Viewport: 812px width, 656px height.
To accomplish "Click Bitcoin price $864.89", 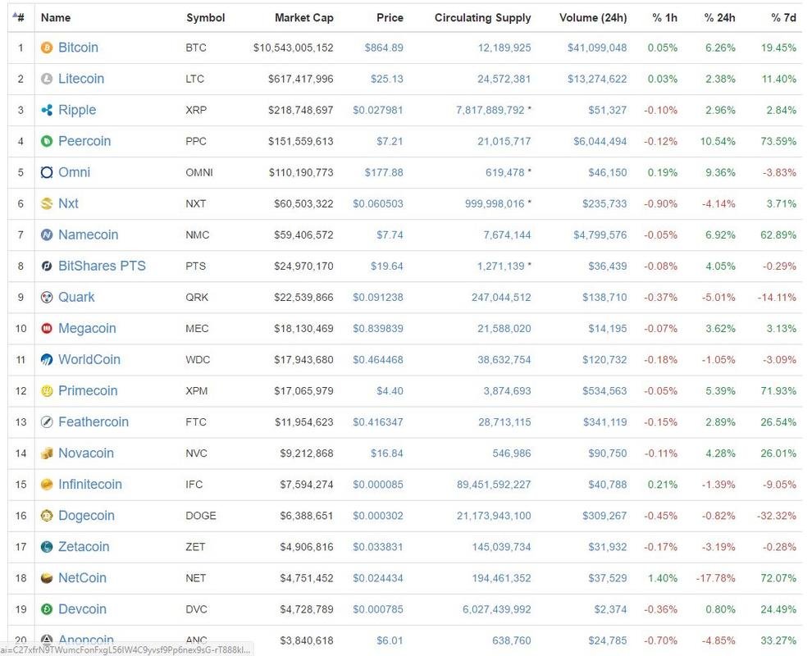I will tap(384, 48).
